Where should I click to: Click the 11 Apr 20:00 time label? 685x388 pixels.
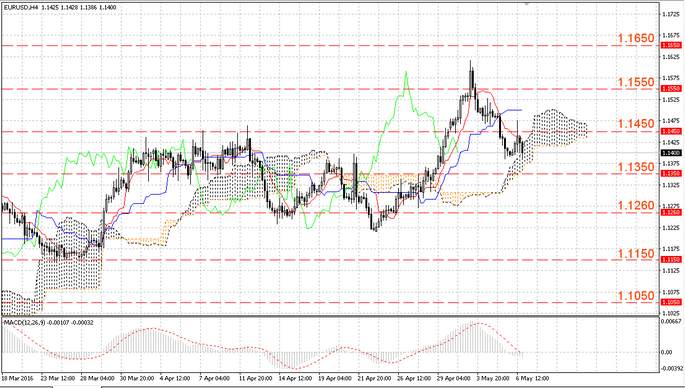[255, 378]
